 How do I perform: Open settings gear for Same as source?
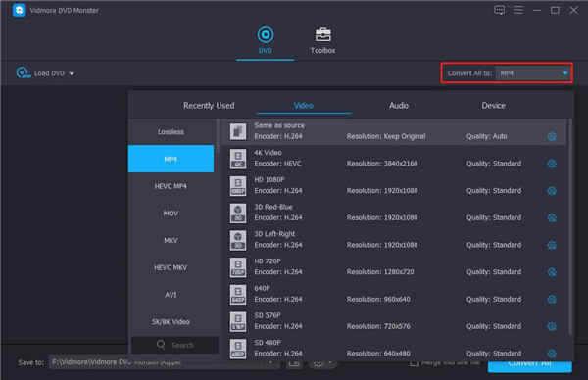(551, 136)
